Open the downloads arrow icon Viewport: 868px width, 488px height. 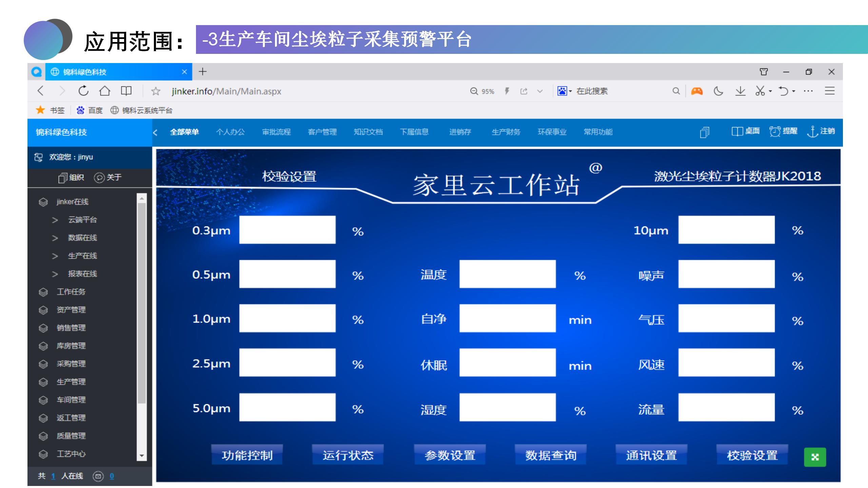740,91
